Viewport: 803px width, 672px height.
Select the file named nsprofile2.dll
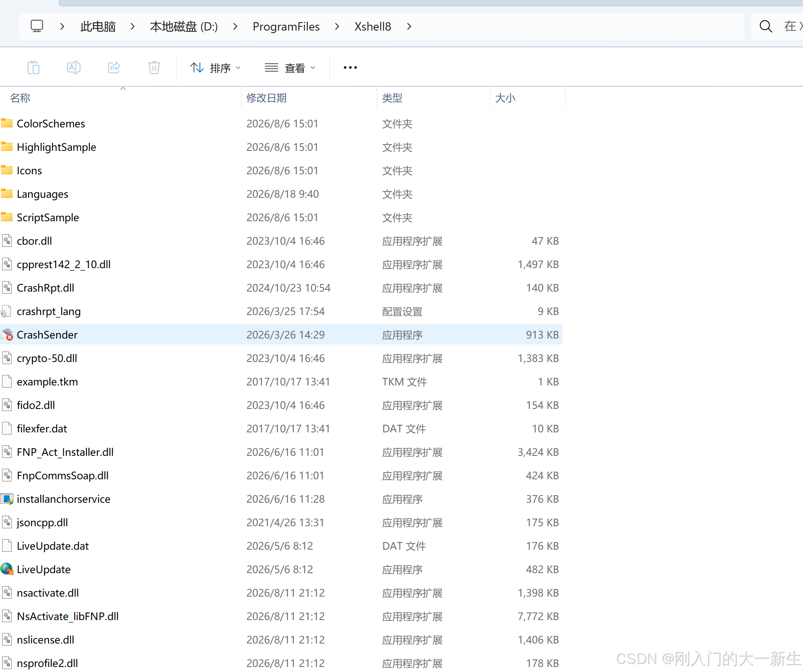pyautogui.click(x=47, y=663)
